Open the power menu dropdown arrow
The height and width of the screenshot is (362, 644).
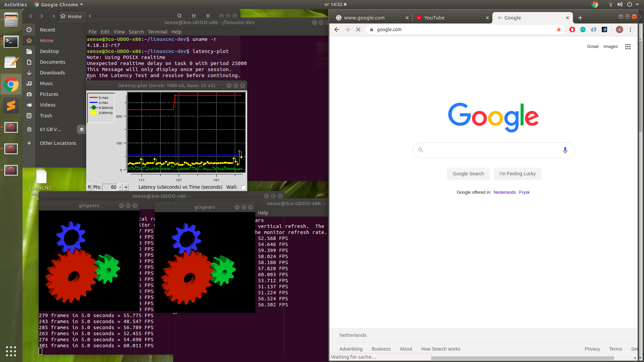coord(637,4)
